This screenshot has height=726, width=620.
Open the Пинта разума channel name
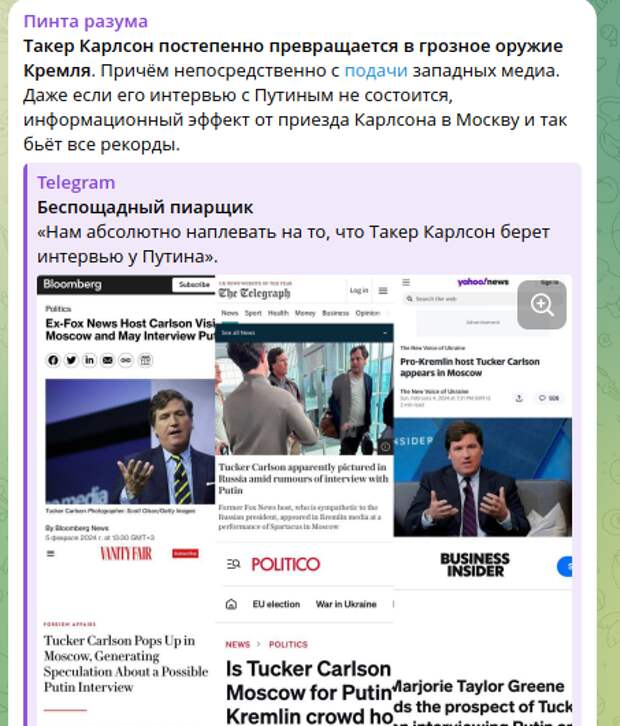(x=86, y=21)
